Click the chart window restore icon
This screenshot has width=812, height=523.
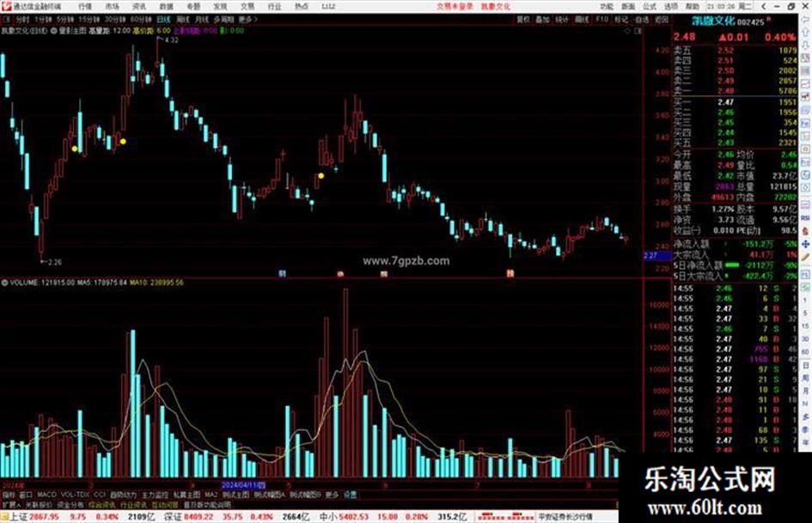638,31
